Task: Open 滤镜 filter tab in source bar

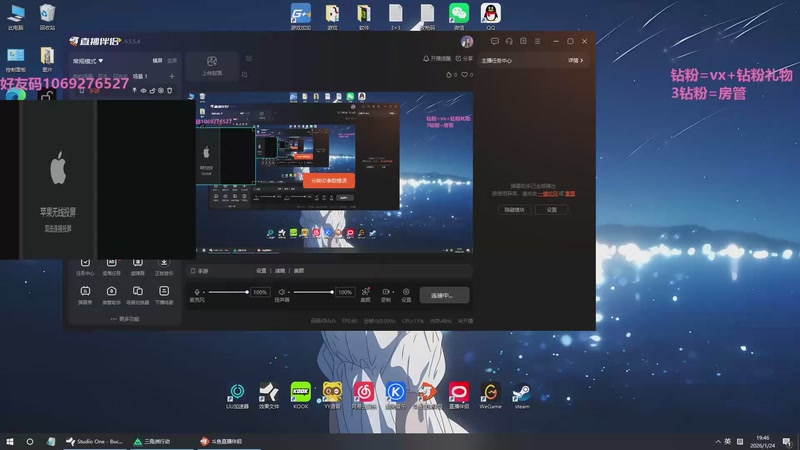Action: (x=280, y=271)
